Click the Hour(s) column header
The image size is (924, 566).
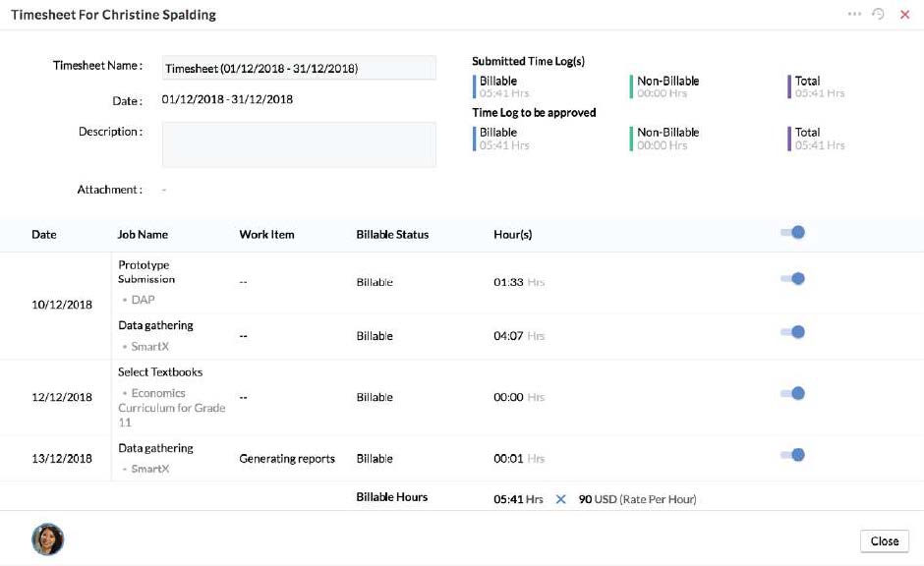coord(512,235)
